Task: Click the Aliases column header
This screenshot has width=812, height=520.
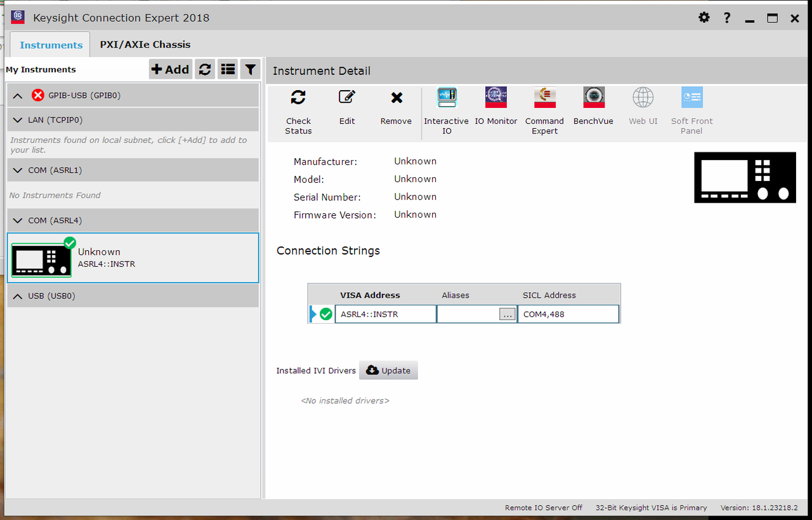Action: (455, 295)
